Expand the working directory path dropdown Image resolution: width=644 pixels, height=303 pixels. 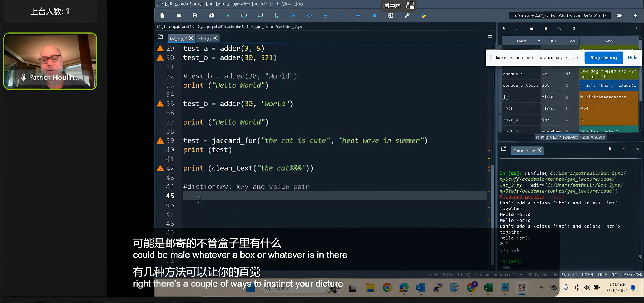[x=609, y=16]
